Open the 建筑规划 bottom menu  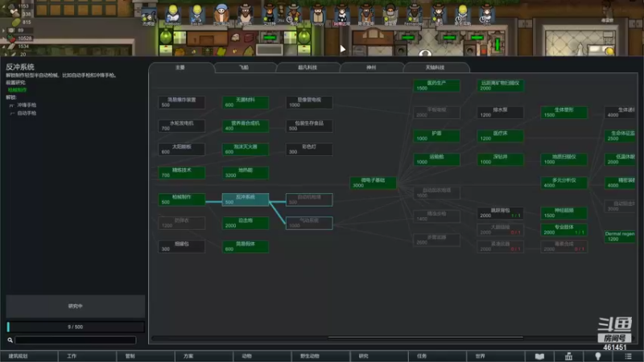point(29,356)
